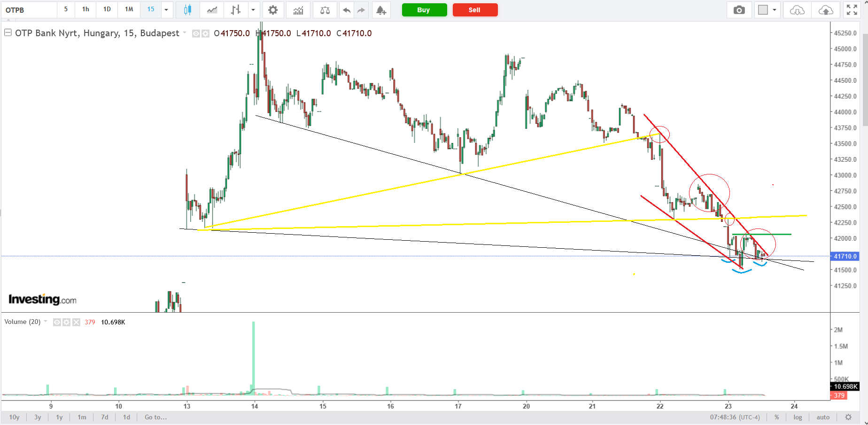
Task: Click the red Sell button
Action: click(475, 10)
